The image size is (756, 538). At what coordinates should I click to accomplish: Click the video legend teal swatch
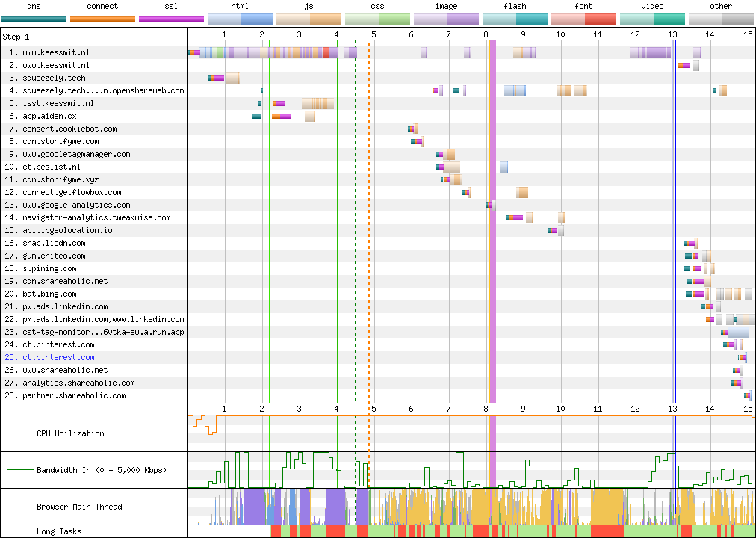[652, 19]
